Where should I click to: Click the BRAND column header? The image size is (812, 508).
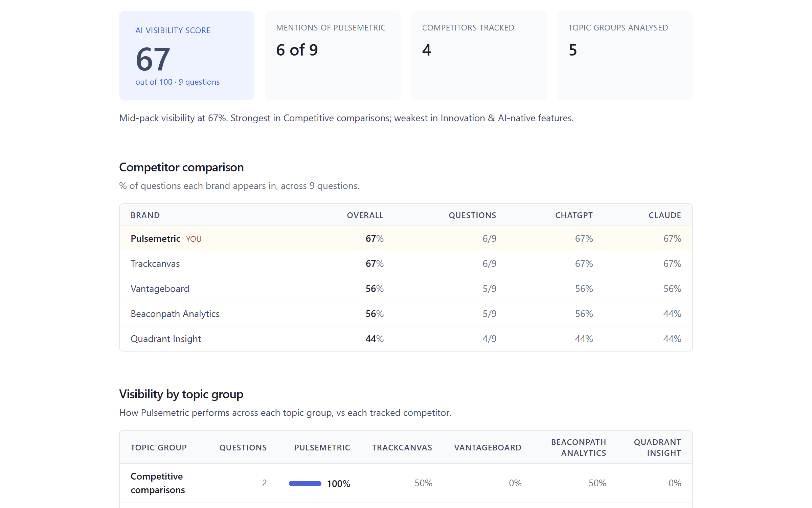[x=145, y=215]
